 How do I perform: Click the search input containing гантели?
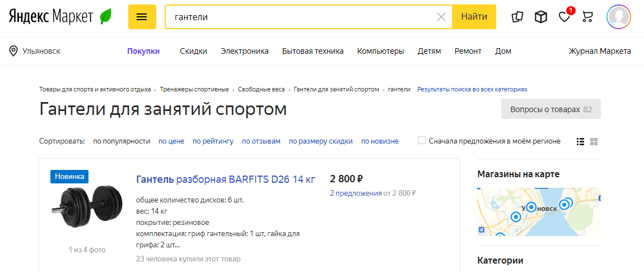pyautogui.click(x=302, y=17)
